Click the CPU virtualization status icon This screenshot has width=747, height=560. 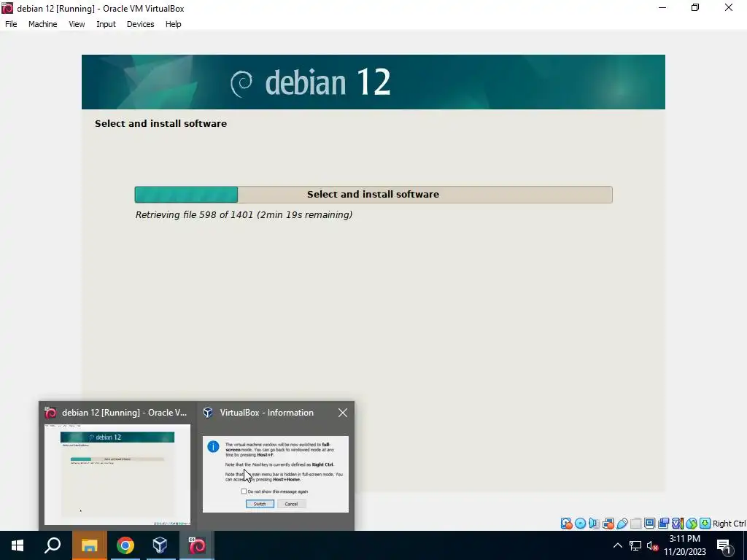[677, 524]
